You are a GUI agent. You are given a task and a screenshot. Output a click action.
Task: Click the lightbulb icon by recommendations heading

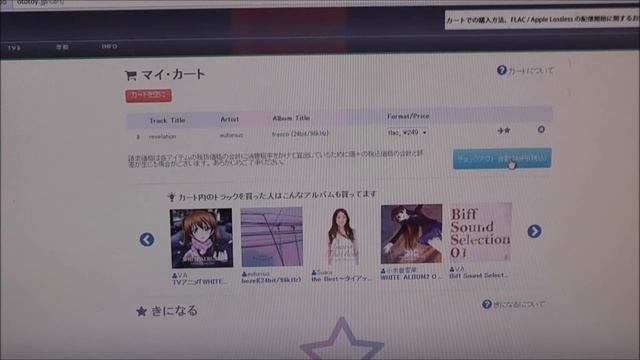(172, 198)
